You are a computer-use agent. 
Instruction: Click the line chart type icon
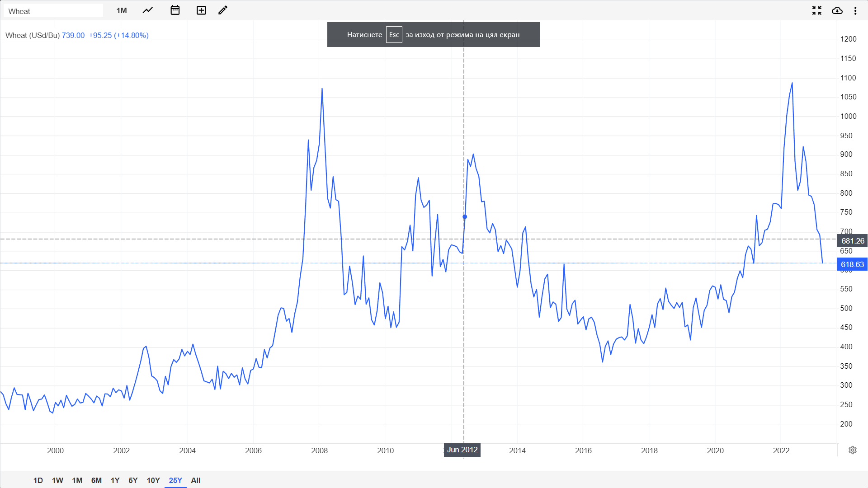coord(148,10)
